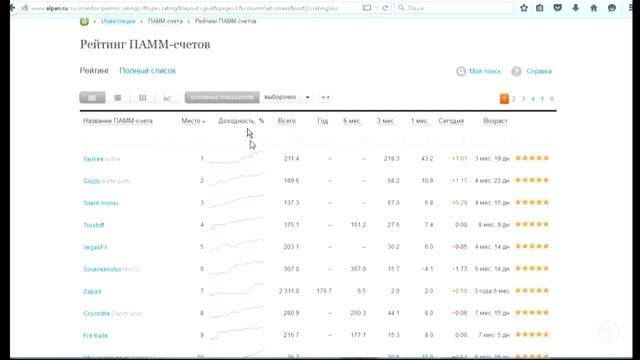The height and width of the screenshot is (360, 640).
Task: Open the Инвестиции breadcrumb link
Action: click(118, 21)
